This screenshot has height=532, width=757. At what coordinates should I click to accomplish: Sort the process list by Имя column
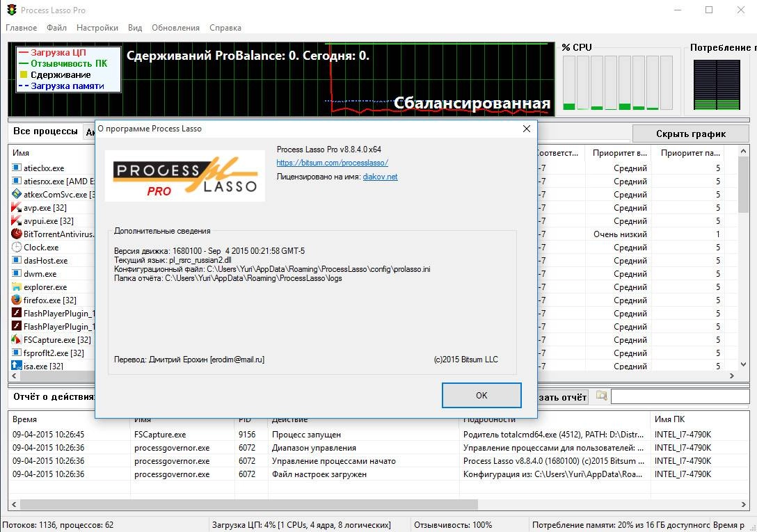52,152
